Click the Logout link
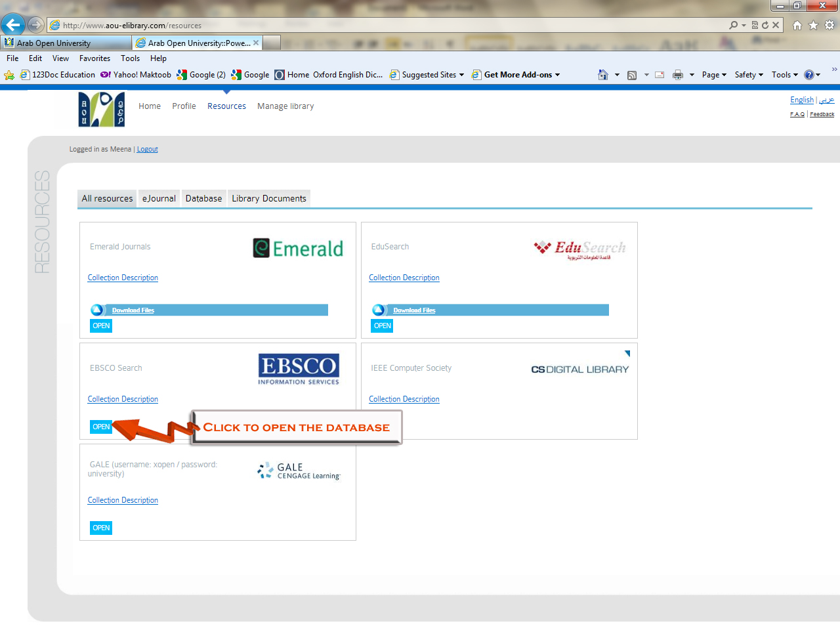 pos(147,150)
